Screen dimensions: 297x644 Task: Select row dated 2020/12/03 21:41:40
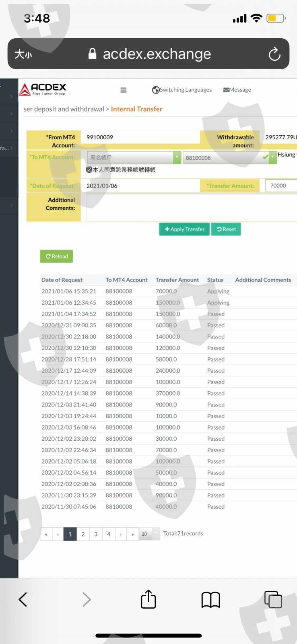(168, 405)
